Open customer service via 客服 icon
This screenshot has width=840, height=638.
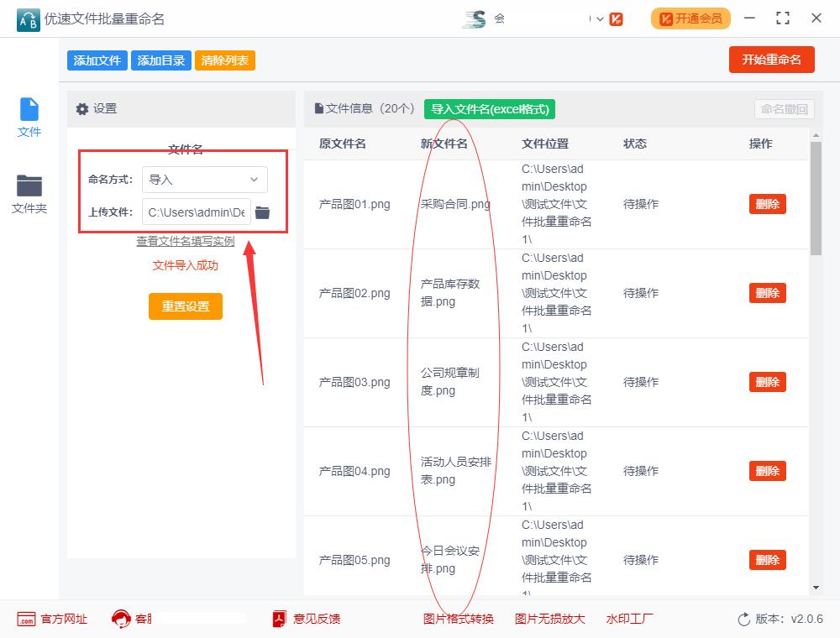(x=123, y=619)
